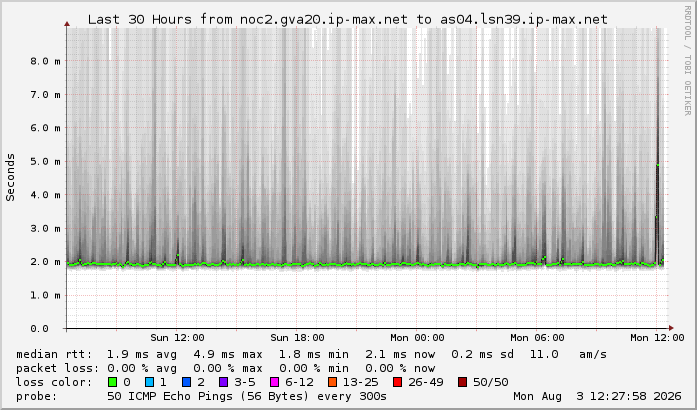This screenshot has width=697, height=410.
Task: Click the blue loss color 2 swatch
Action: (x=187, y=382)
